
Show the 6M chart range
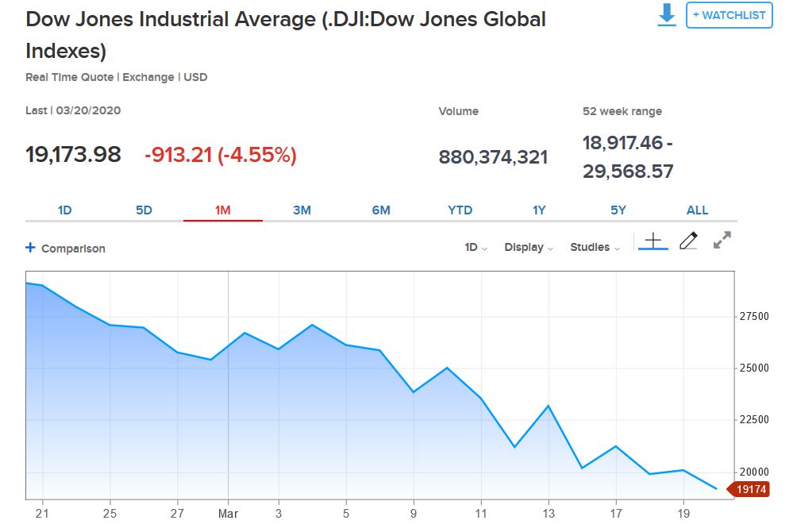[381, 210]
